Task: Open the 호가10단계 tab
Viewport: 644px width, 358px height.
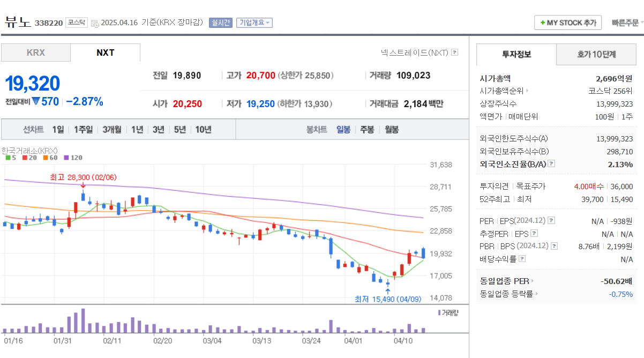Action: point(596,54)
